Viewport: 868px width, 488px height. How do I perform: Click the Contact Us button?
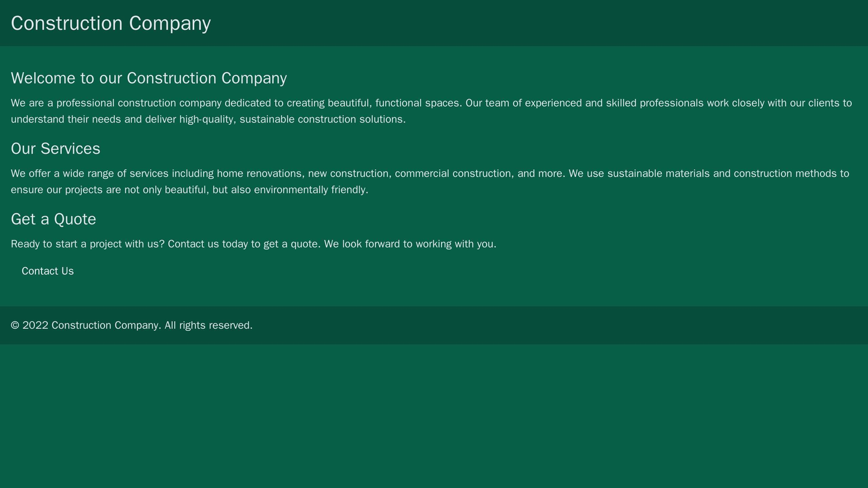(47, 271)
